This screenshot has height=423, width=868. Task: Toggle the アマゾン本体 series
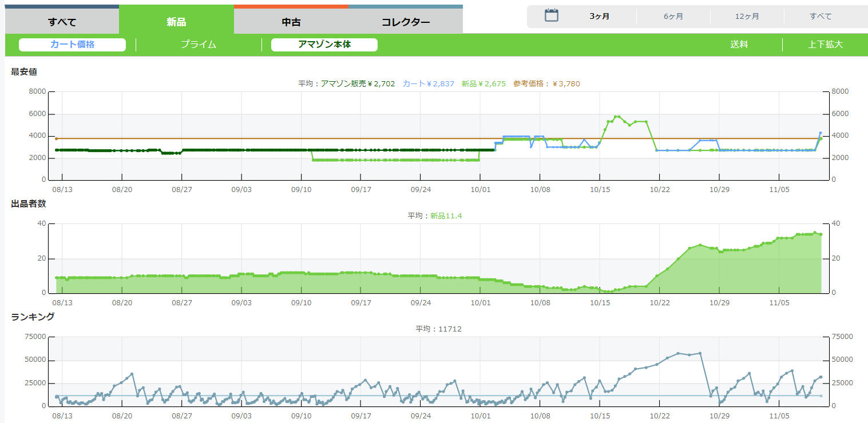pyautogui.click(x=324, y=45)
